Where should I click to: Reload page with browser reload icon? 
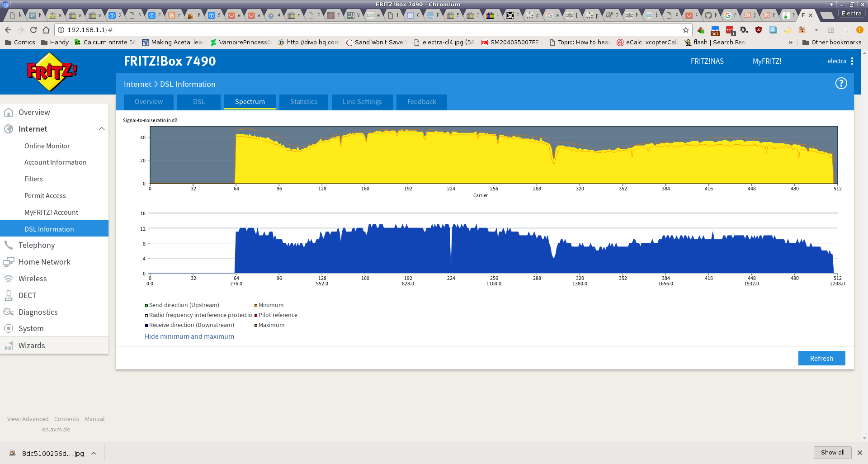33,30
